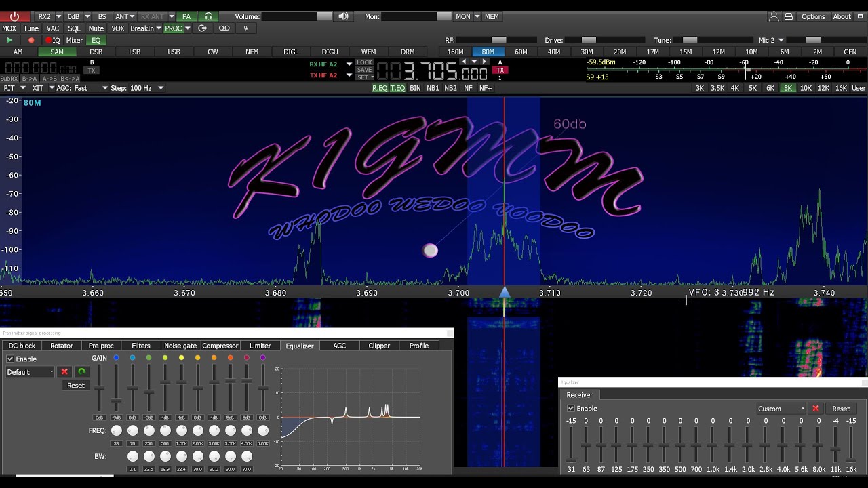The height and width of the screenshot is (488, 868).
Task: Toggle the headphones monitor icon
Action: (x=208, y=16)
